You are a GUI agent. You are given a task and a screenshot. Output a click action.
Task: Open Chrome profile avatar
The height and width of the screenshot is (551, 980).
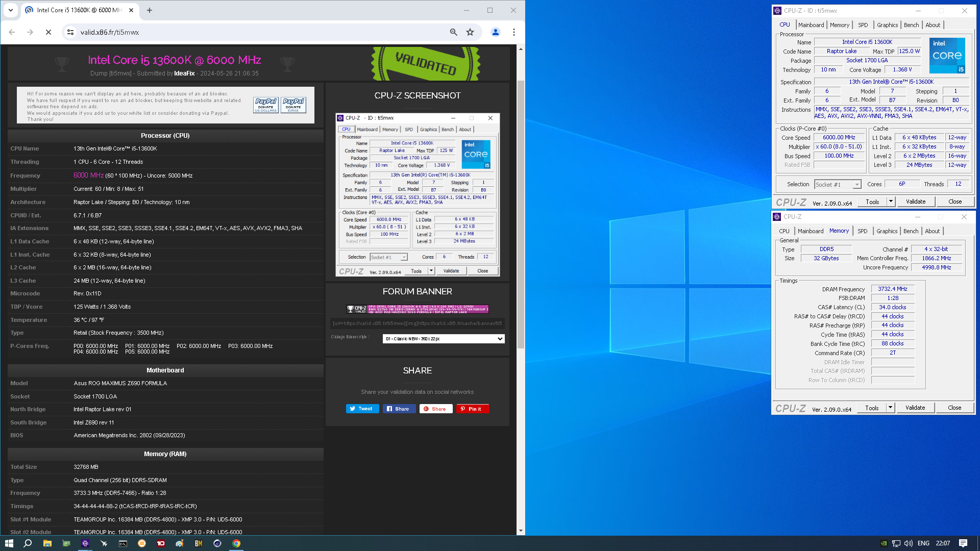tap(495, 32)
